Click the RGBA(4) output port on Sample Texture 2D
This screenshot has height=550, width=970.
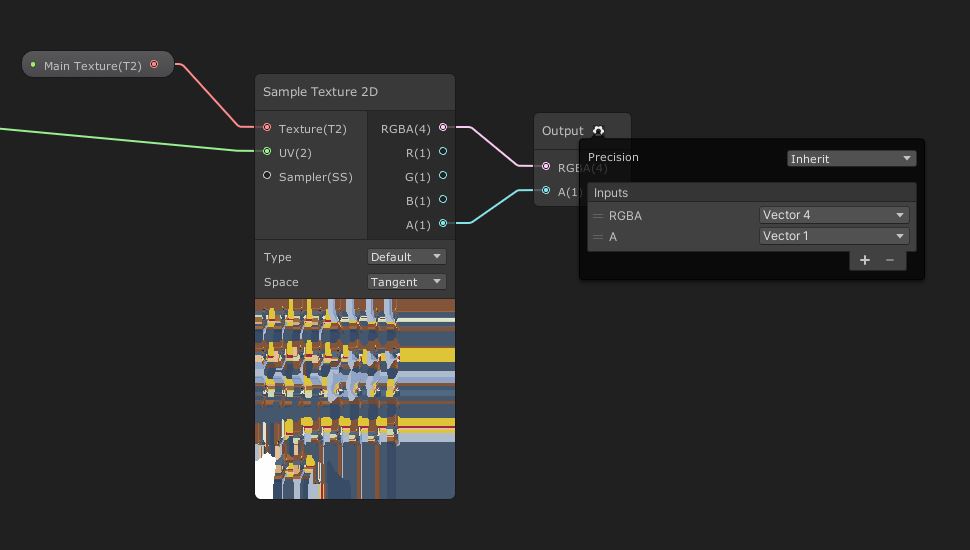pyautogui.click(x=443, y=128)
